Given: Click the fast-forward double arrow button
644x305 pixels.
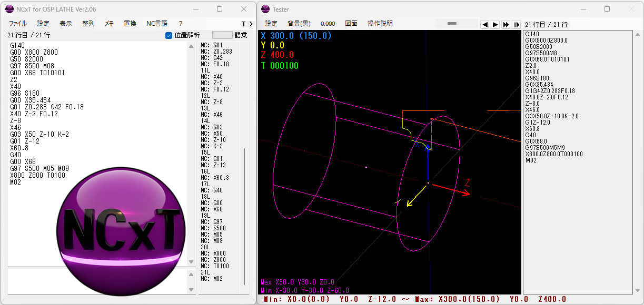Looking at the screenshot, I should [506, 24].
